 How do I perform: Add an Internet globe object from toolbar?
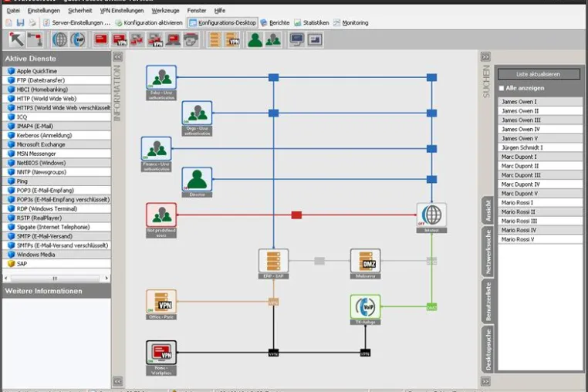coord(59,39)
